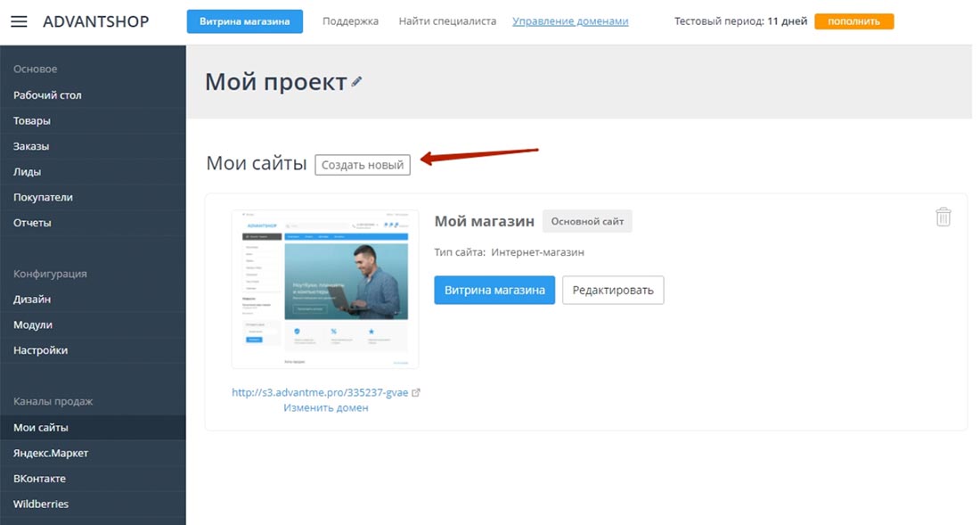
Task: Click Тестовый период: 11 дней text
Action: [740, 21]
